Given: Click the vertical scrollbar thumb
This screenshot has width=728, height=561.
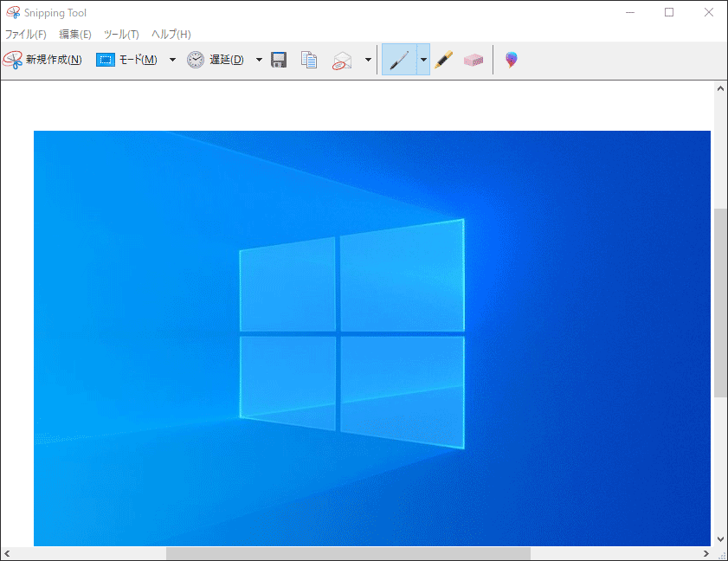Looking at the screenshot, I should [720, 303].
